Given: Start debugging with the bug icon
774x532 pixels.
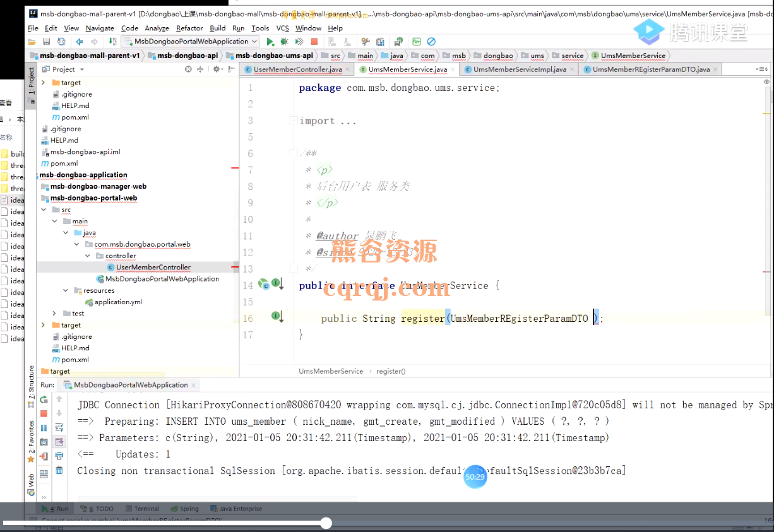Looking at the screenshot, I should pos(284,42).
